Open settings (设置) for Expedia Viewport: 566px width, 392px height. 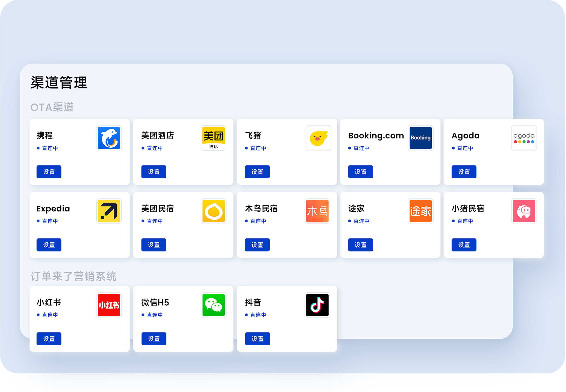pos(49,245)
